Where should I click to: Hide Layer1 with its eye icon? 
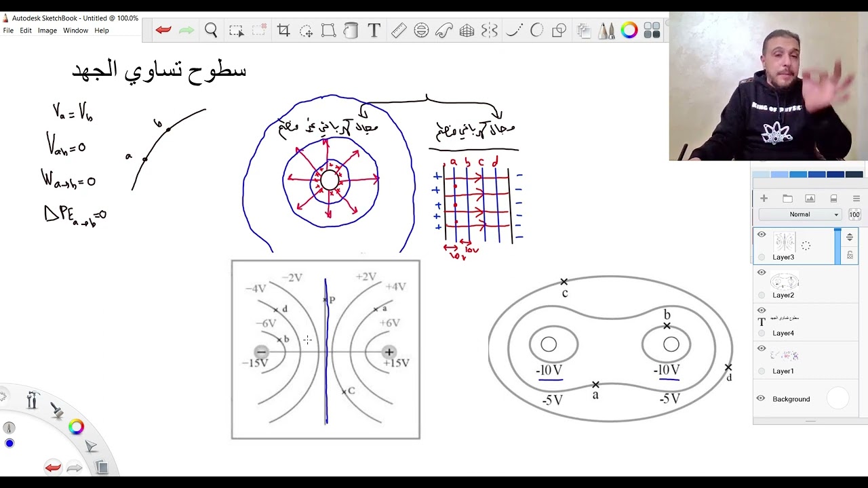[x=762, y=348]
